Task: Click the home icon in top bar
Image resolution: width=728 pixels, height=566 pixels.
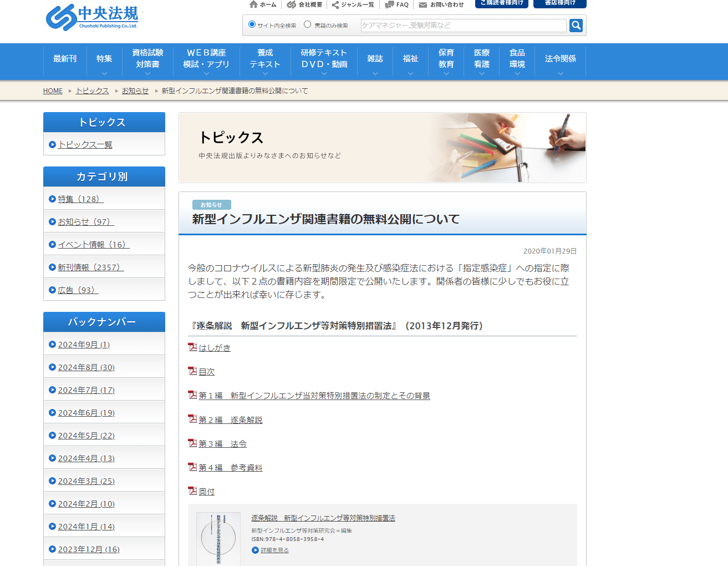Action: [x=253, y=4]
